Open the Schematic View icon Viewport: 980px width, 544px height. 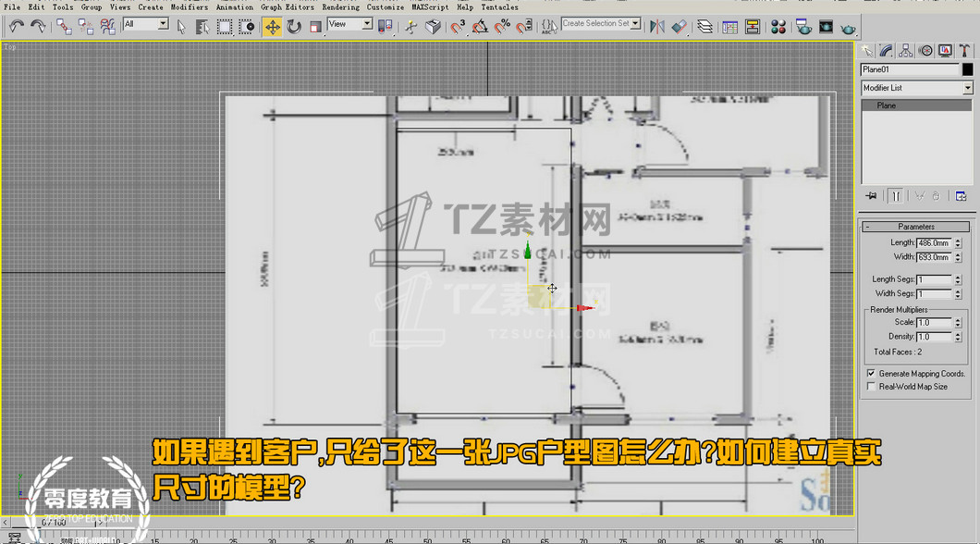[753, 26]
